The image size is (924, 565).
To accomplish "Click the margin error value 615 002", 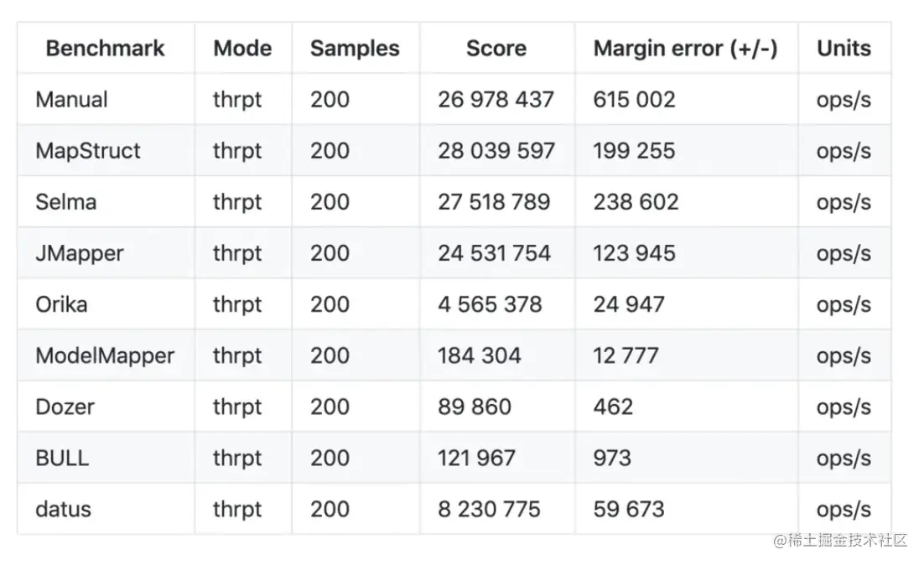I will tap(634, 100).
